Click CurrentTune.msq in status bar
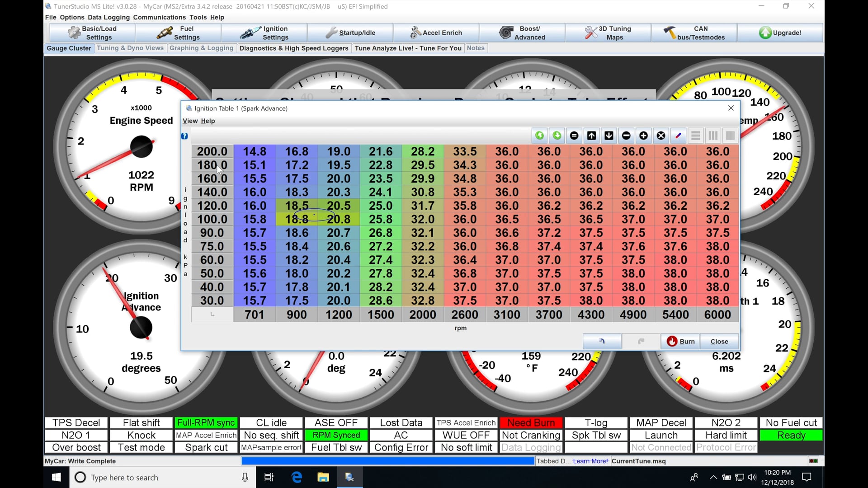The width and height of the screenshot is (868, 488). click(x=639, y=461)
